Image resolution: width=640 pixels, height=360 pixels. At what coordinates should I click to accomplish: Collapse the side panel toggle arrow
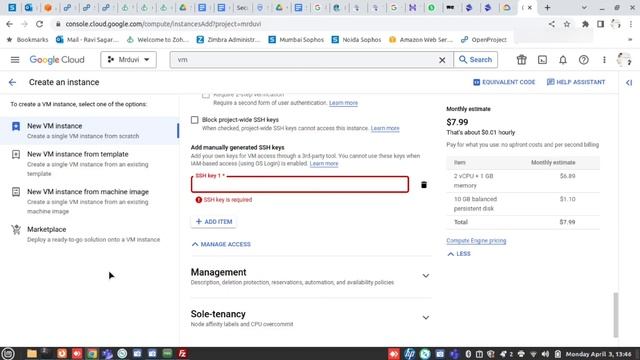coord(629,82)
